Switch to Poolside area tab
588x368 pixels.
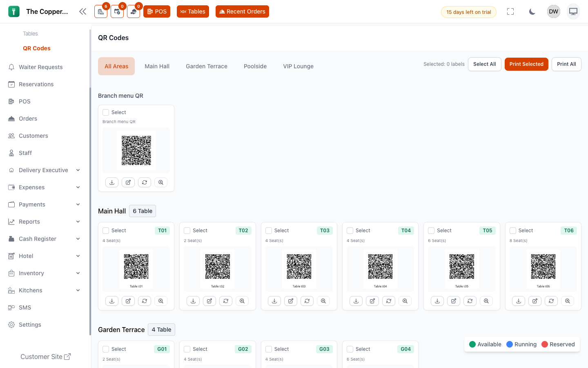(255, 66)
